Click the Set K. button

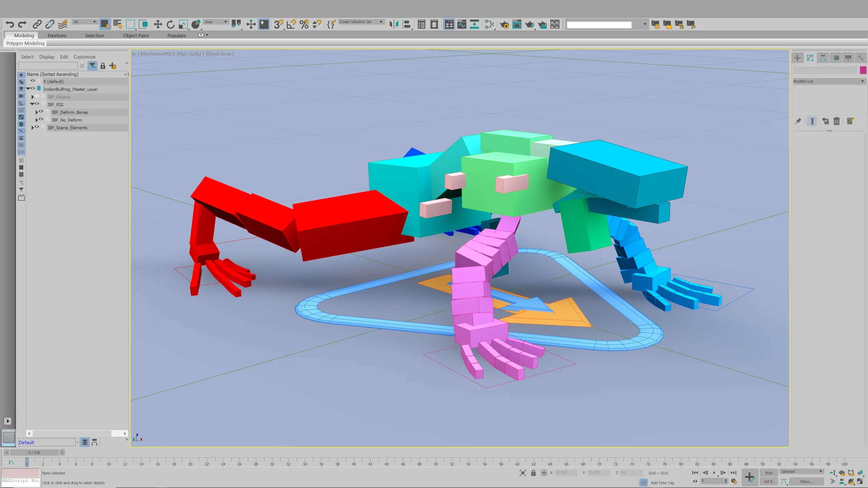[x=769, y=482]
